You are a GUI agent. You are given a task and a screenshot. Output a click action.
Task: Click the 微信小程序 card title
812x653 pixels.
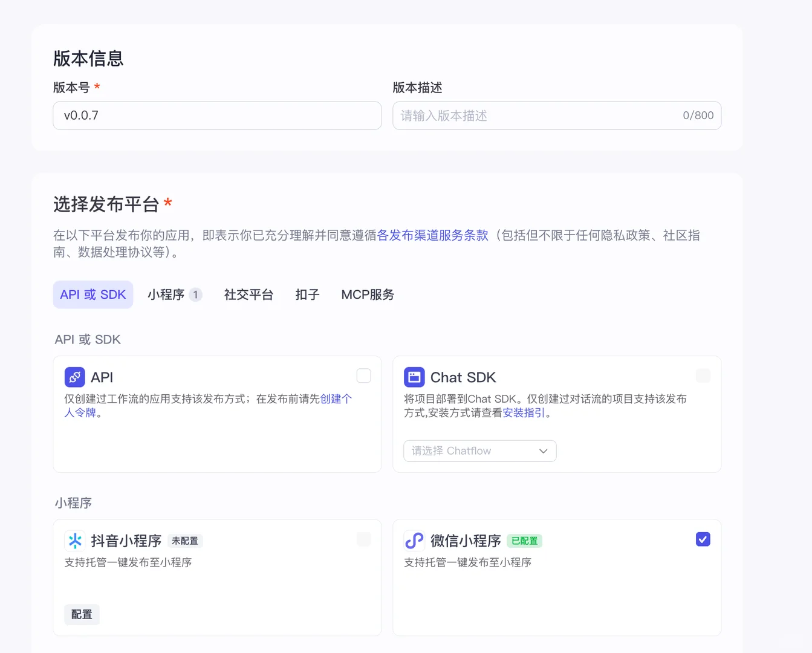pos(466,541)
